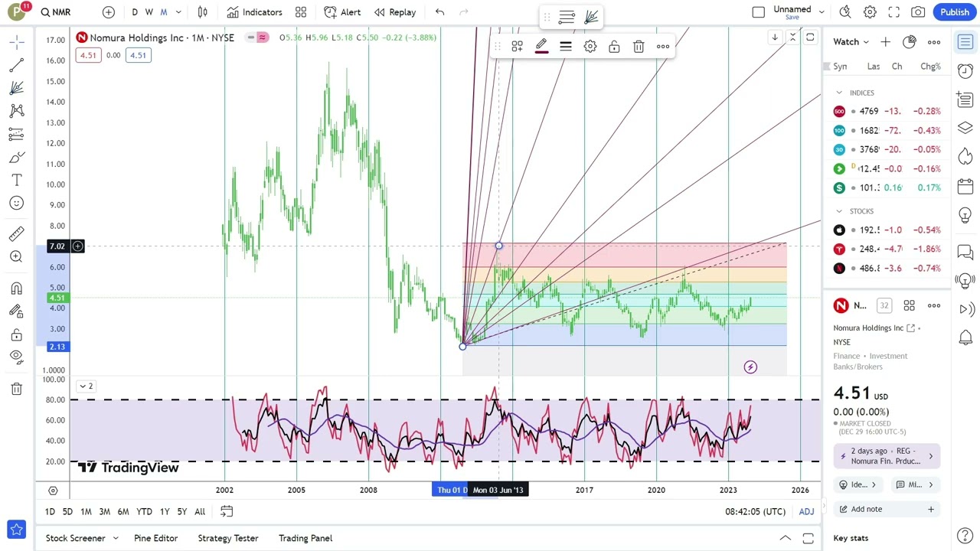Image resolution: width=980 pixels, height=551 pixels.
Task: Open chart settings gear in top bar
Action: tap(870, 12)
